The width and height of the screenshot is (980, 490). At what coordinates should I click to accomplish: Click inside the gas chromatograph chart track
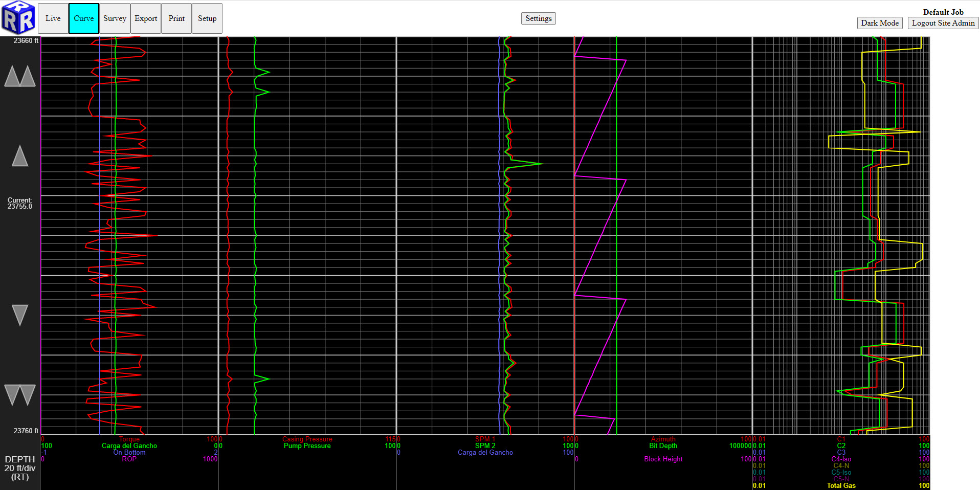(x=841, y=235)
